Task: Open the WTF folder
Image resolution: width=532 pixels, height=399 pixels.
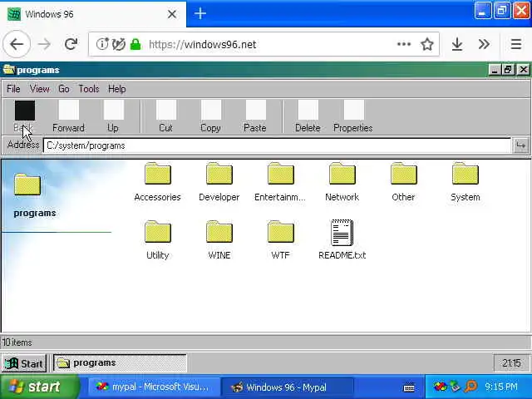Action: point(280,240)
